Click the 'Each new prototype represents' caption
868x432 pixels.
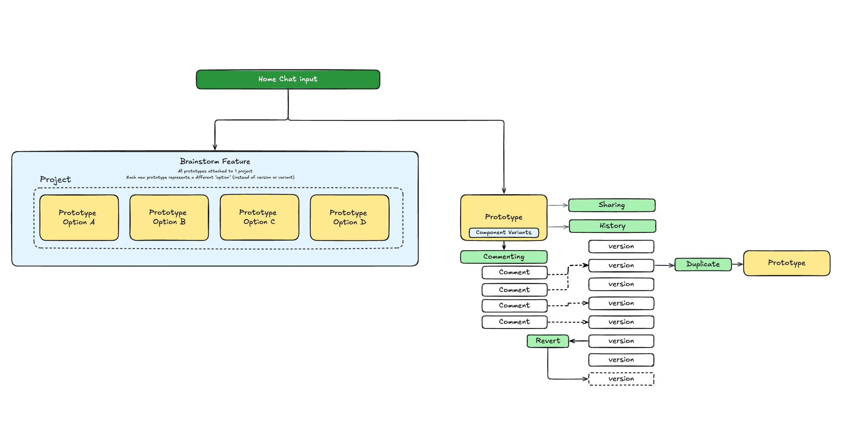(210, 177)
